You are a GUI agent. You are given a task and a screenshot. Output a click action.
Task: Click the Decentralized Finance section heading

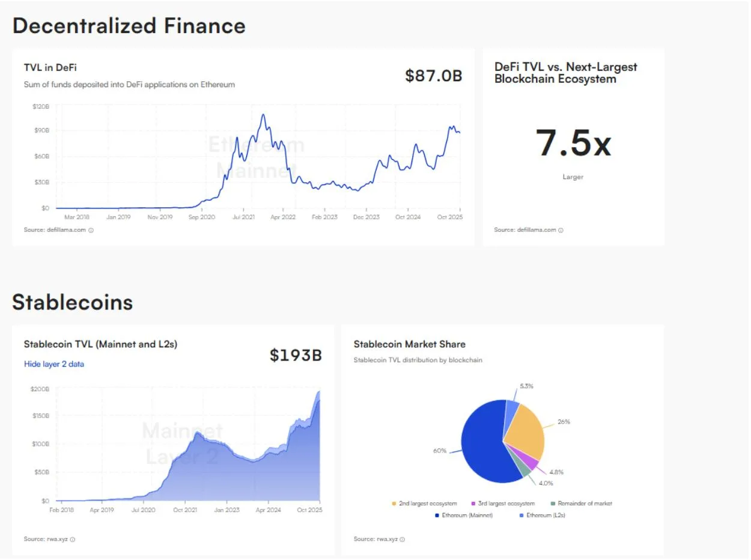(129, 26)
